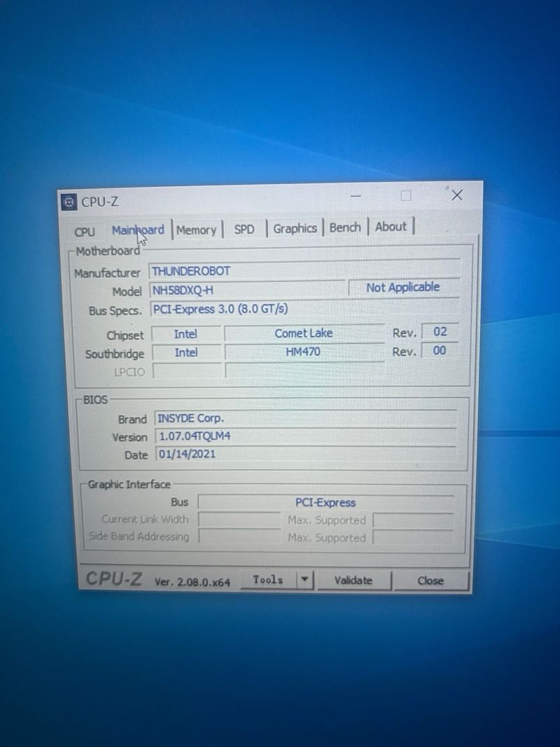
Task: Click the CPU-Z logo text at bottom
Action: [x=114, y=579]
